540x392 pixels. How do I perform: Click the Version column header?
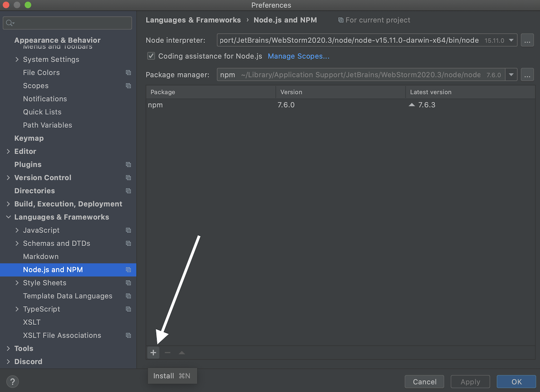[x=340, y=92]
